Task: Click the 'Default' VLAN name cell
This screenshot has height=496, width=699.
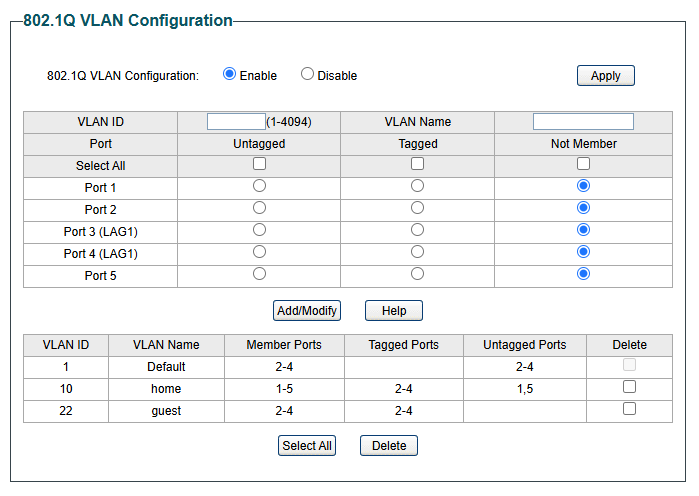Action: (x=166, y=367)
